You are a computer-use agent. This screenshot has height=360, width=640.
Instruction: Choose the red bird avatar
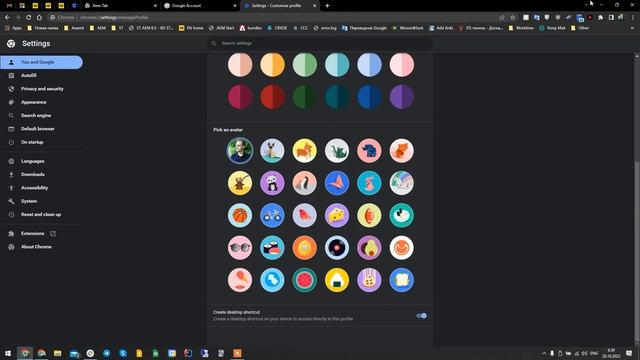pyautogui.click(x=304, y=215)
